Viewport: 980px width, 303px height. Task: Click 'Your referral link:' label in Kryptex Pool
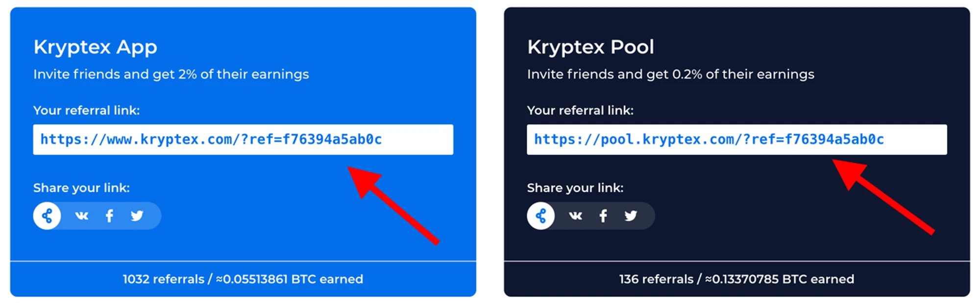580,111
